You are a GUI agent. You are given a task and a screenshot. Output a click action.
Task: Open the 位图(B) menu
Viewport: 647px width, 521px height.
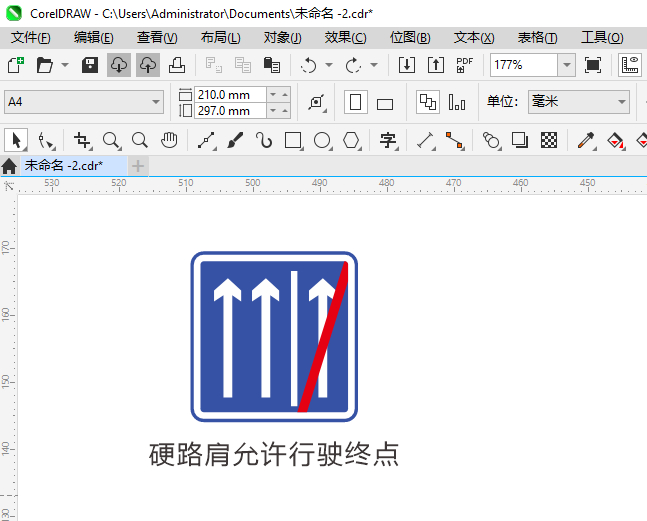tap(410, 38)
